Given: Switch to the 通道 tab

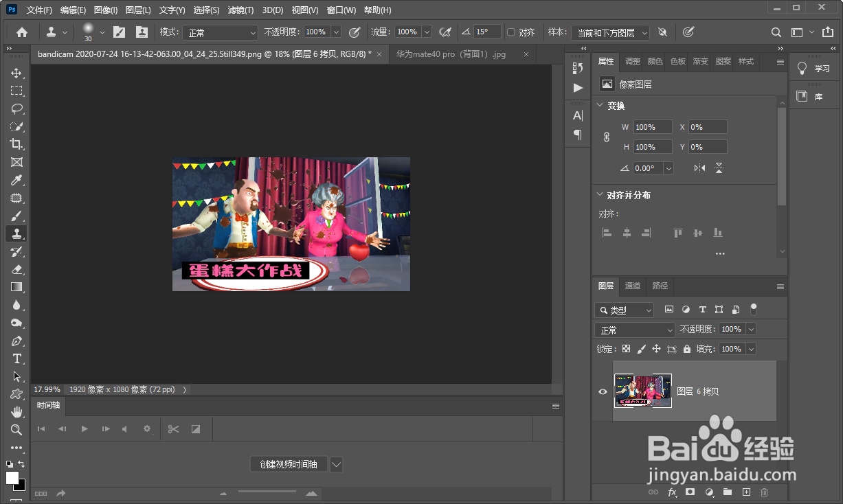Looking at the screenshot, I should [632, 286].
